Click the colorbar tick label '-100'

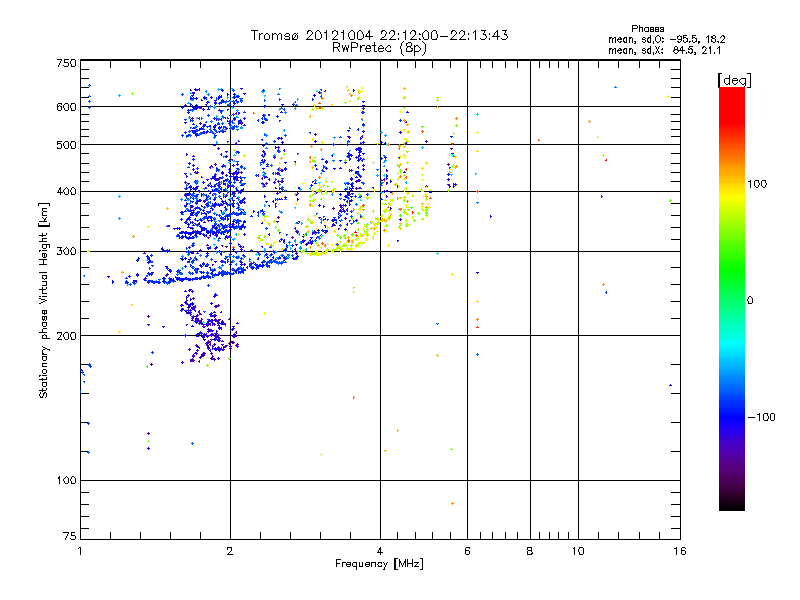click(x=761, y=417)
